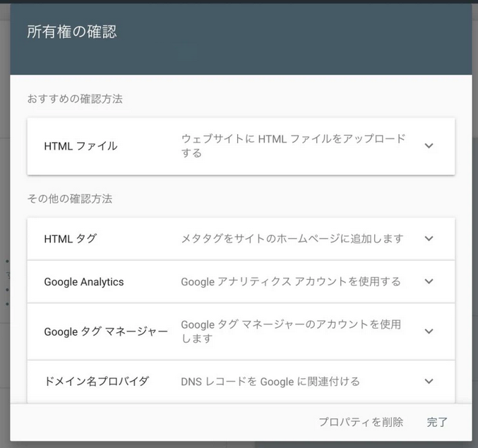The height and width of the screenshot is (448, 478).
Task: Expand the Google タグ マネージャー row chevron
Action: click(429, 331)
